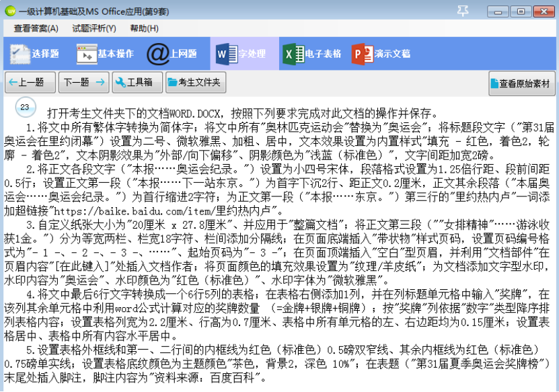
Task: Open the 帮助(H) menu
Action: click(x=145, y=28)
